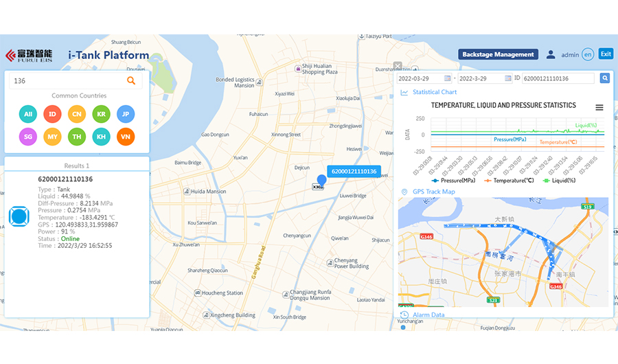The height and width of the screenshot is (364, 618).
Task: Click the chart title Temperature, Liquid and Pressure Statistics
Action: pyautogui.click(x=503, y=105)
